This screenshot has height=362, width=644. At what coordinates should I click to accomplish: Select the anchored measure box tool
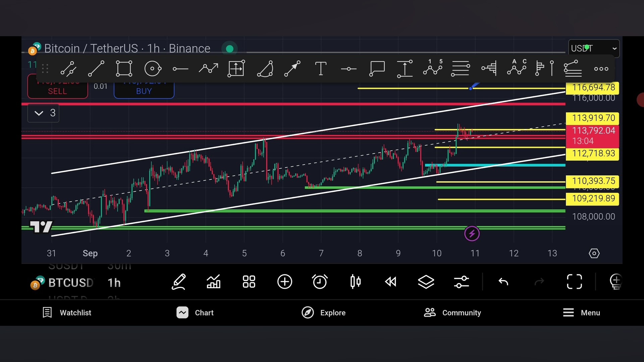[236, 69]
